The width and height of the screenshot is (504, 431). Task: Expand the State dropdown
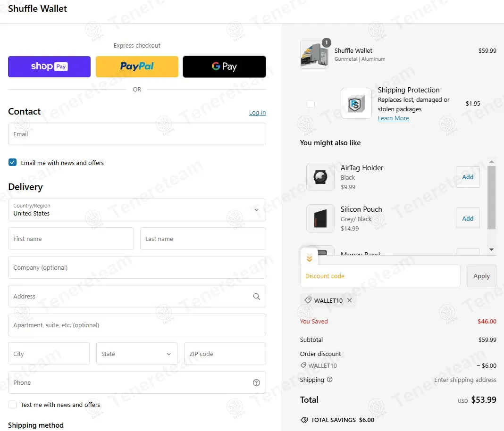pyautogui.click(x=137, y=354)
